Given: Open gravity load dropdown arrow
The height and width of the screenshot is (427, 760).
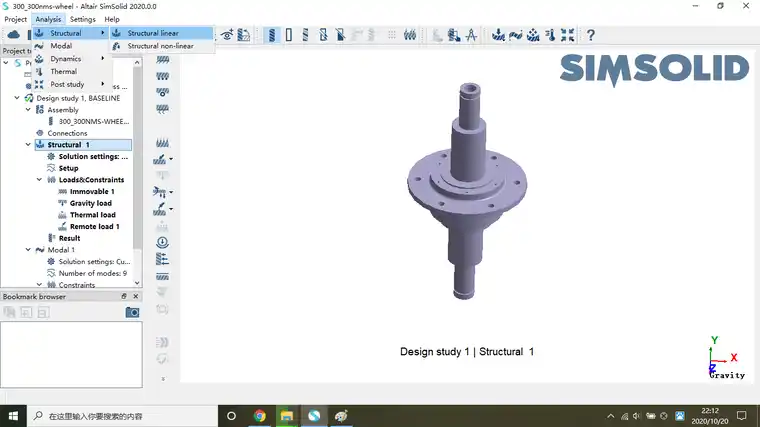Looking at the screenshot, I should (171, 192).
